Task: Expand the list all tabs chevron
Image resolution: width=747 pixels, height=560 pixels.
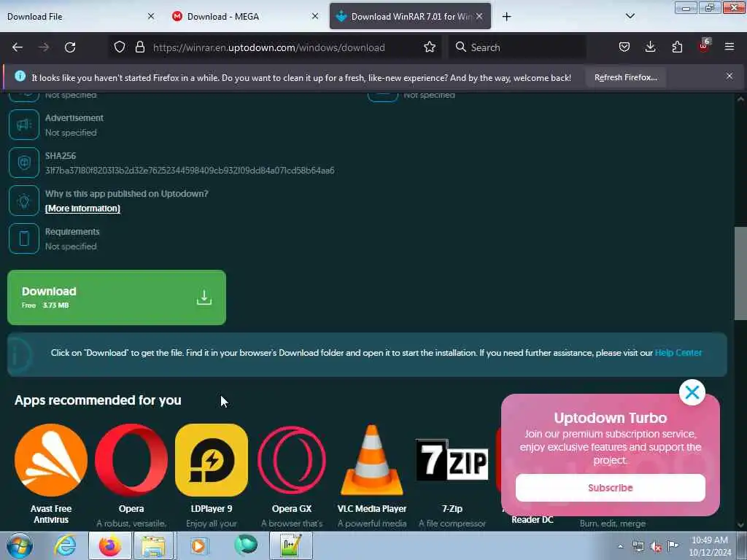Action: coord(630,16)
